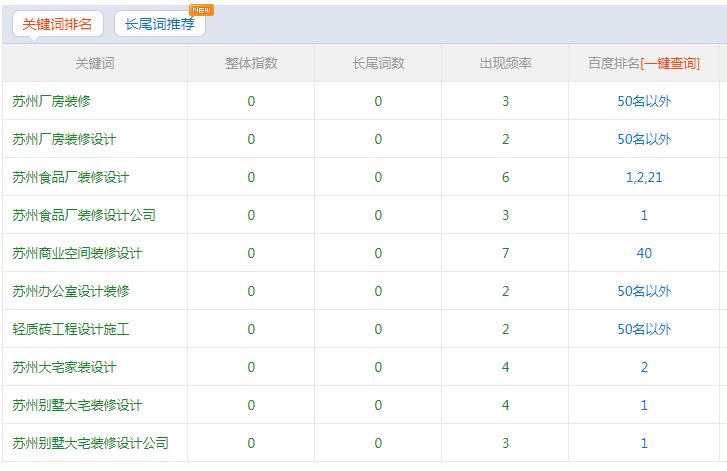This screenshot has height=471, width=727.
Task: Click rank 2 for 苏州大宅家装设计
Action: click(644, 367)
